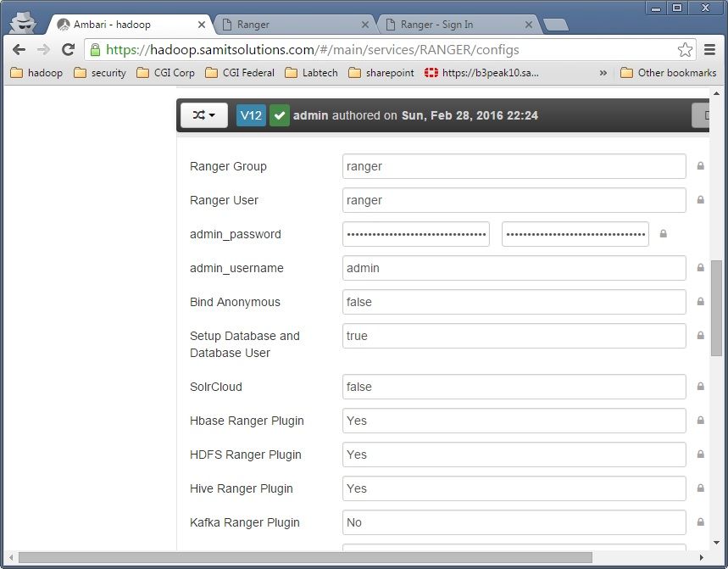
Task: Click lock icon beside Ranger Group
Action: [701, 166]
